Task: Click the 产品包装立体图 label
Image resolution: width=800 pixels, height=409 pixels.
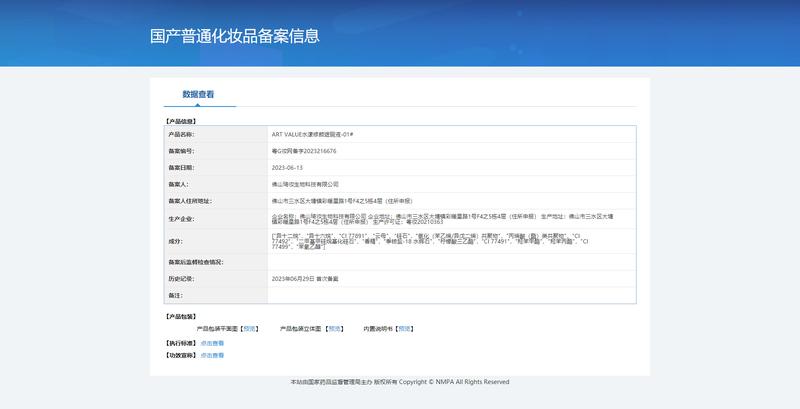Action: coord(301,329)
